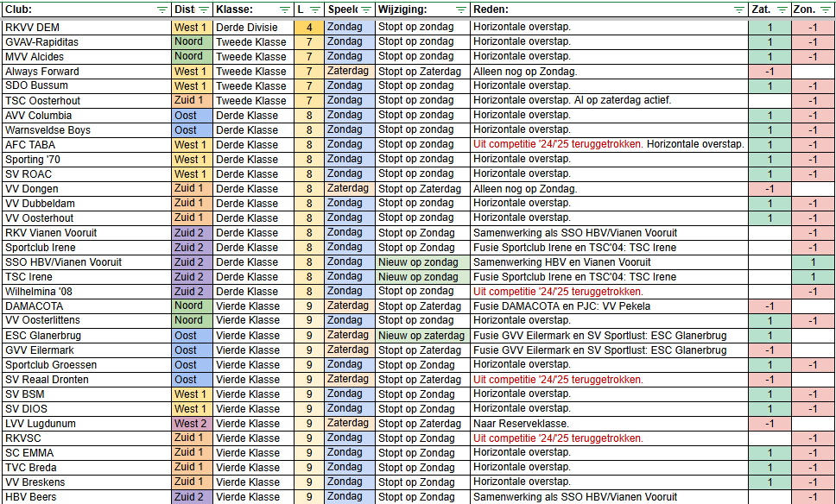Select the cell VV Dongen
The image size is (836, 504).
(87, 189)
